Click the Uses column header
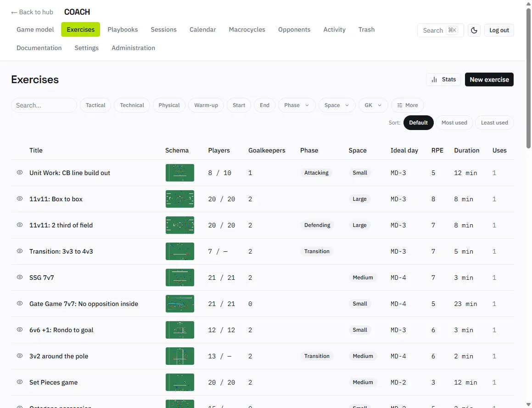The width and height of the screenshot is (532, 408). (499, 150)
